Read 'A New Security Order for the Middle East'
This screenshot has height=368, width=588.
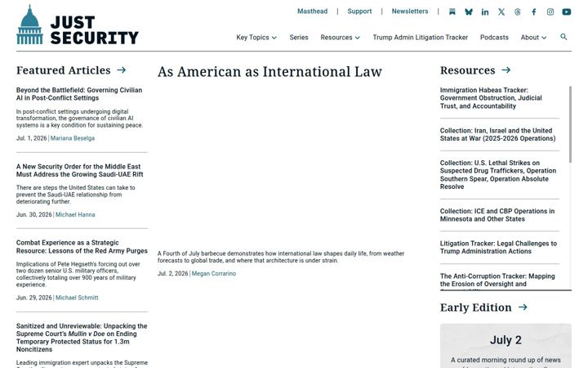pyautogui.click(x=79, y=170)
